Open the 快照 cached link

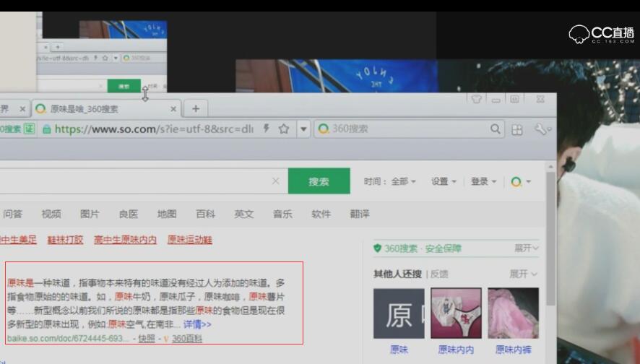click(147, 338)
